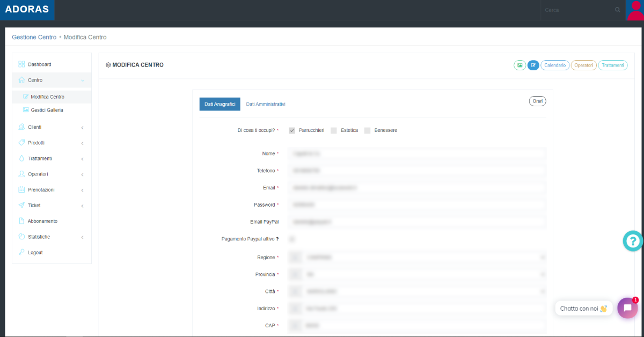
Task: Click the Email input field
Action: [x=417, y=188]
